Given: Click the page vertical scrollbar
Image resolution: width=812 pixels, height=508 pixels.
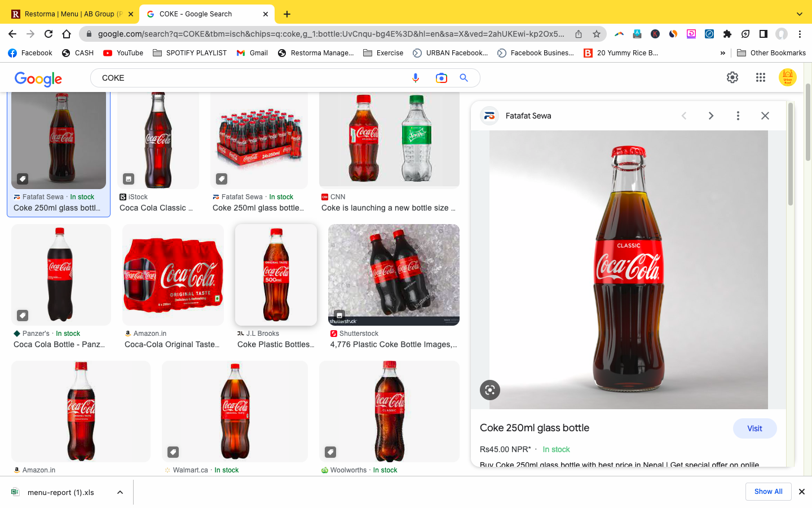Looking at the screenshot, I should click(808, 121).
